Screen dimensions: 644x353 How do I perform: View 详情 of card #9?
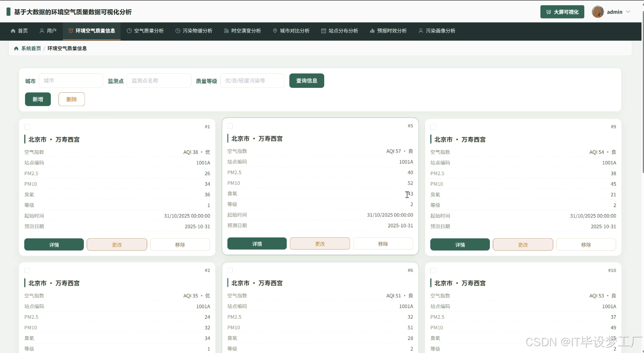coord(460,245)
